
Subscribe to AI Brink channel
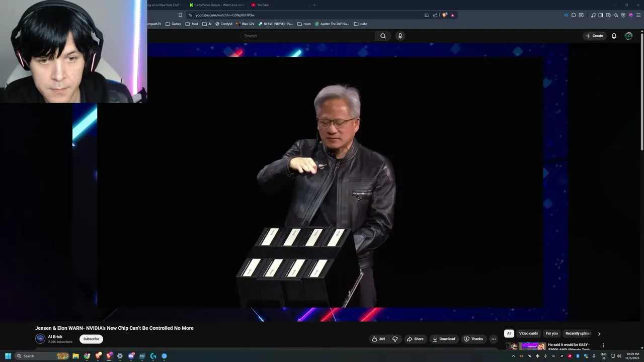tap(91, 339)
